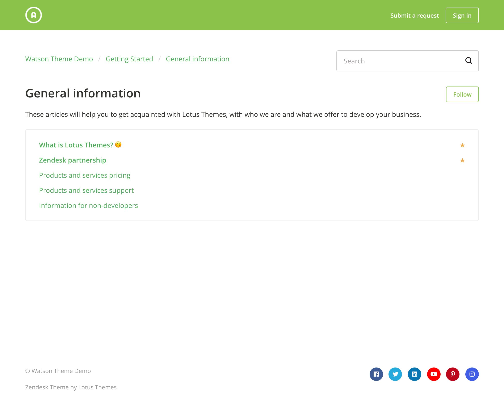Open Submit a request link
504x420 pixels.
(x=415, y=16)
